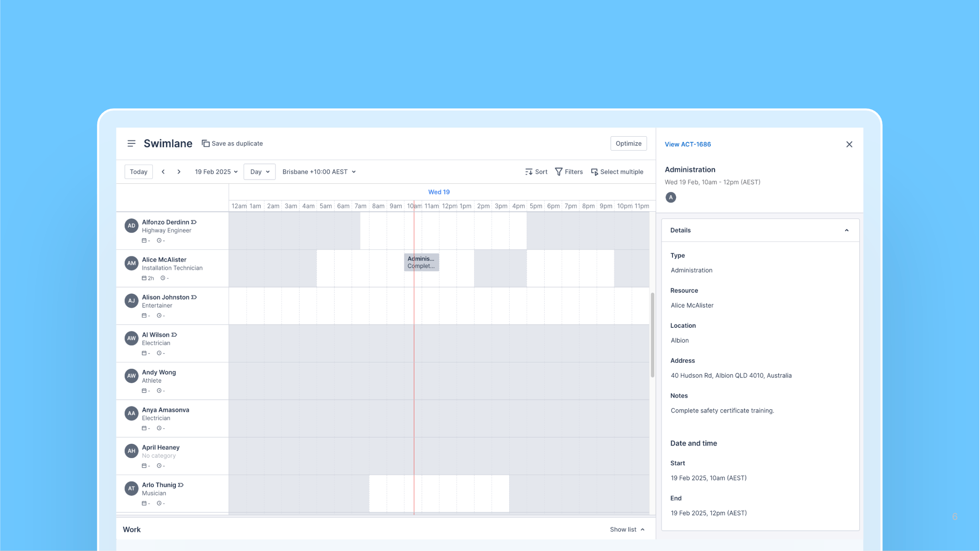Click Alice McAlister's clock icon
The height and width of the screenshot is (551, 980).
[x=163, y=278]
